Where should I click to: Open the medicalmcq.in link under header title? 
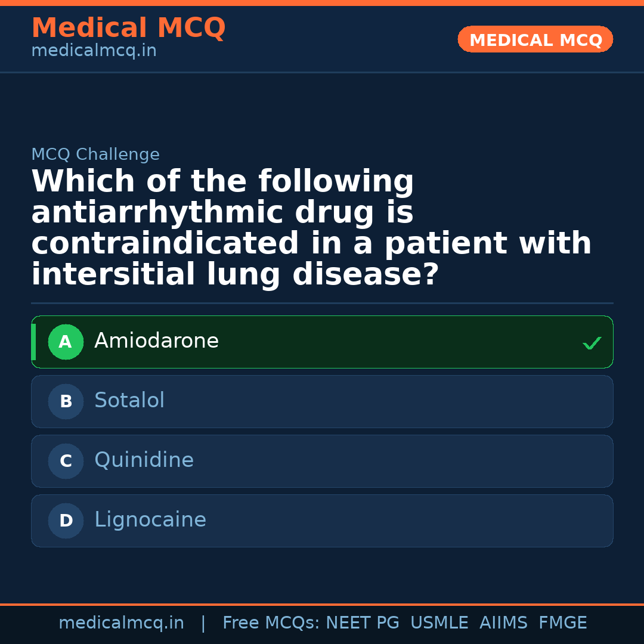[94, 51]
